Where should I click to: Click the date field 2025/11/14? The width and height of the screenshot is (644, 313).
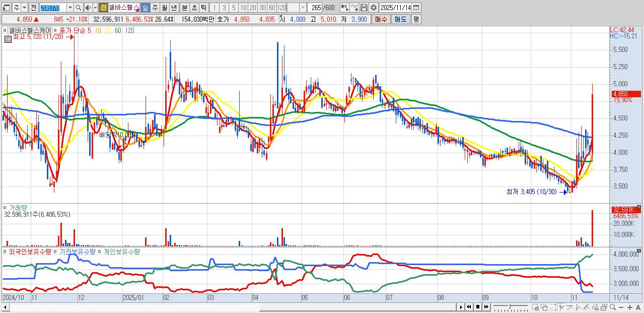click(x=395, y=8)
